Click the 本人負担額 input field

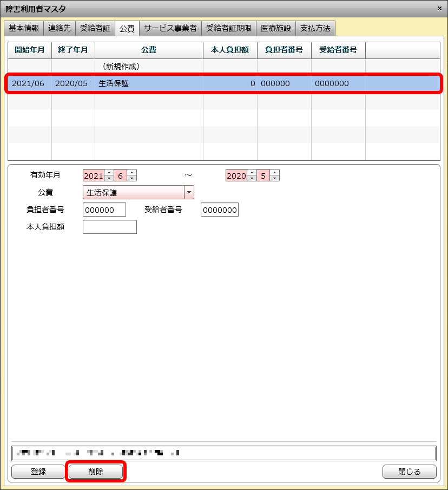pyautogui.click(x=110, y=227)
